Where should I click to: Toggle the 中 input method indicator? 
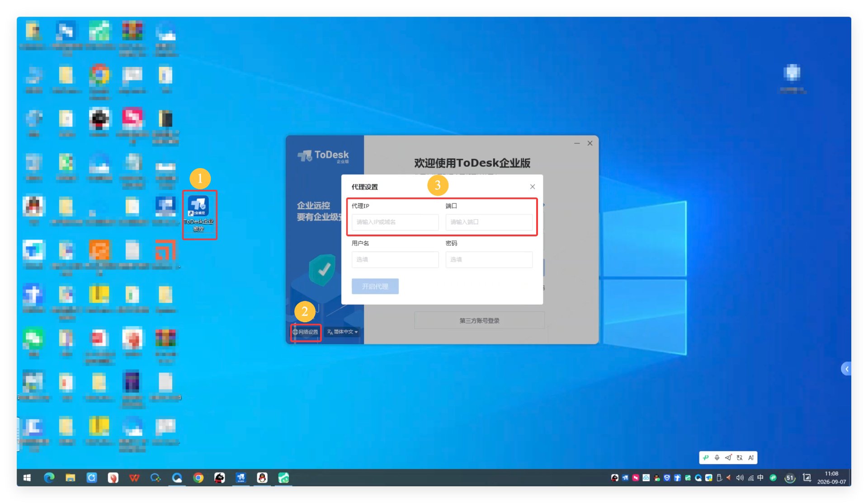coord(760,478)
